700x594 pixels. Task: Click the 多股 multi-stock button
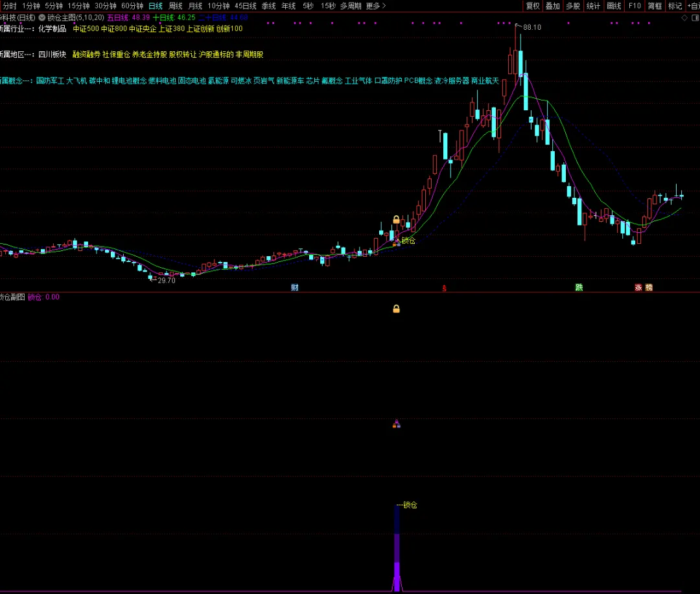pos(573,6)
